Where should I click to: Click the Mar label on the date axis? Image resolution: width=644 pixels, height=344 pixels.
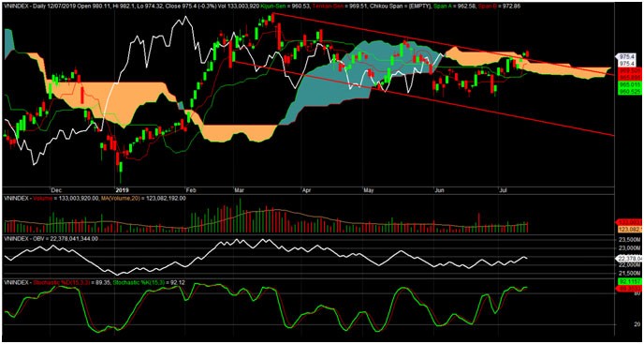point(239,190)
